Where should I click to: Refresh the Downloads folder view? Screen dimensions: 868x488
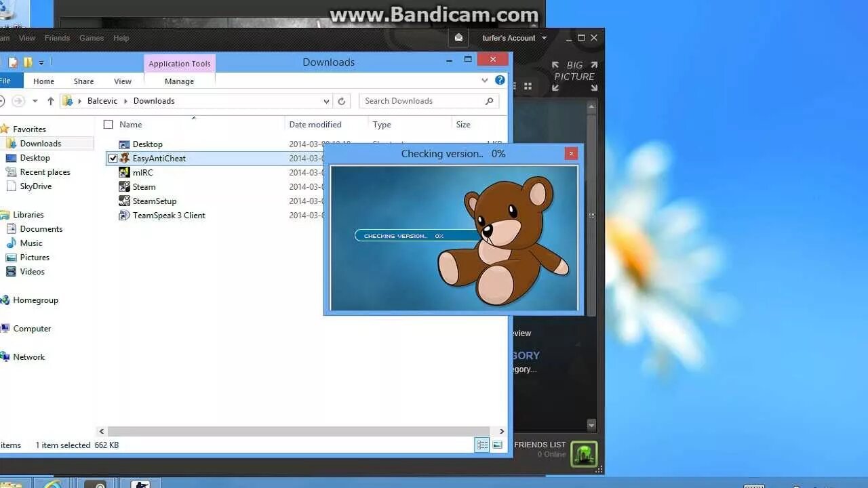342,101
